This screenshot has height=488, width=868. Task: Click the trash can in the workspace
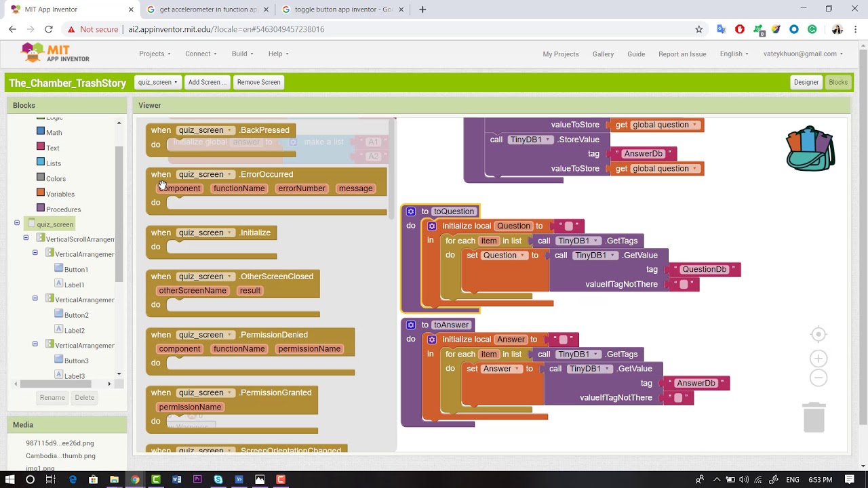point(814,417)
